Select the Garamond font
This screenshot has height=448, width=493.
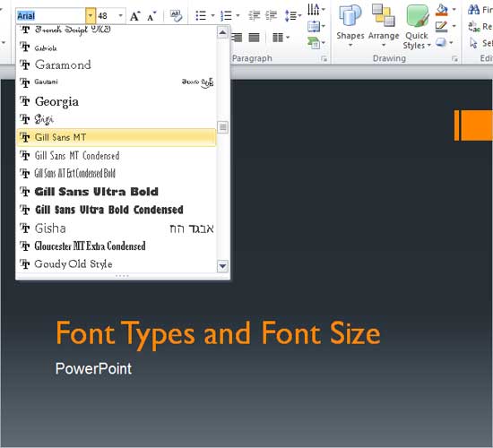tap(117, 65)
